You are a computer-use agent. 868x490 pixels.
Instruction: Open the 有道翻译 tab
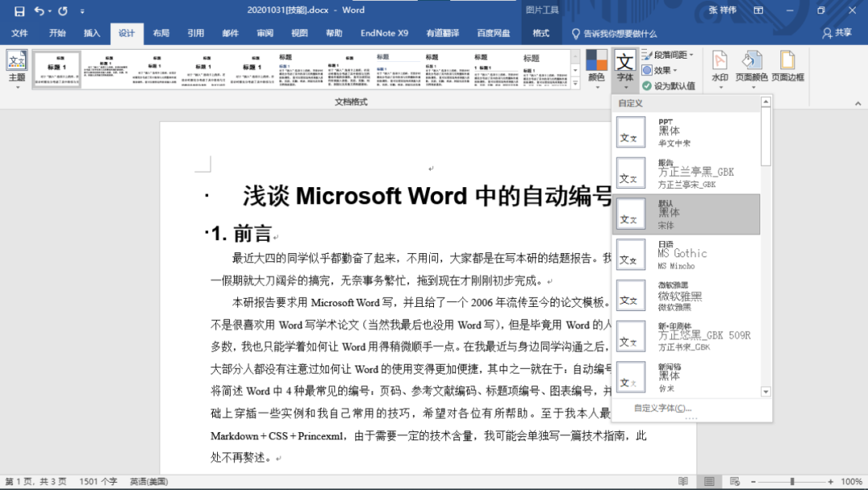442,33
